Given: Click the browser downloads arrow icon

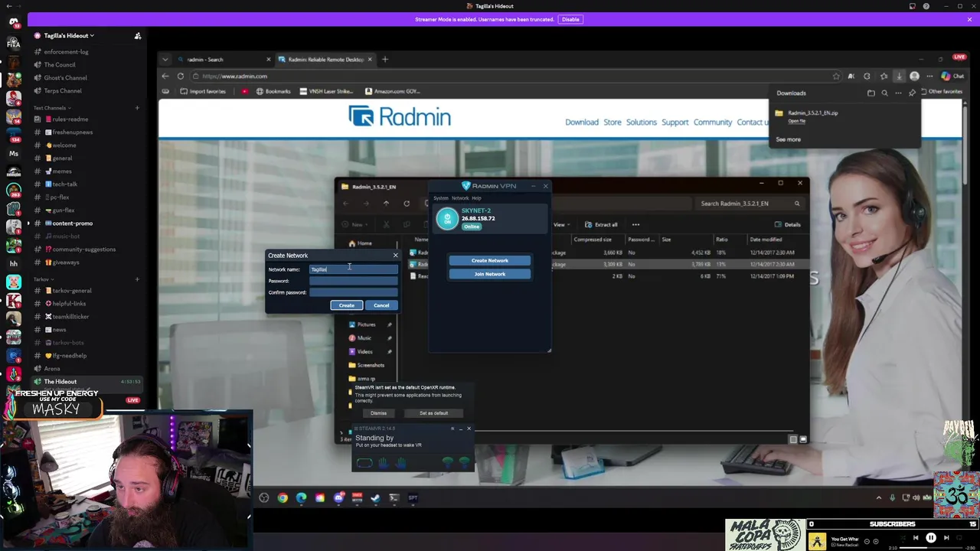Looking at the screenshot, I should click(x=899, y=77).
